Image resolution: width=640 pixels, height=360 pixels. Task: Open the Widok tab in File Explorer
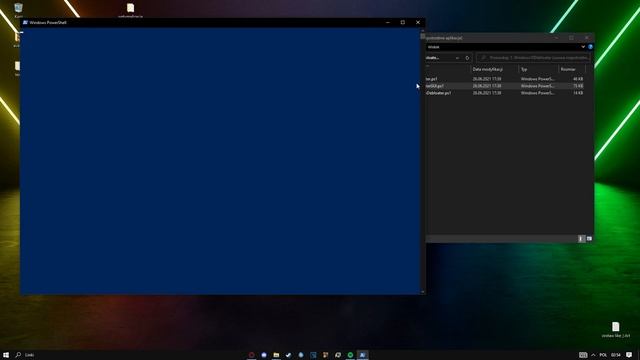[x=433, y=47]
